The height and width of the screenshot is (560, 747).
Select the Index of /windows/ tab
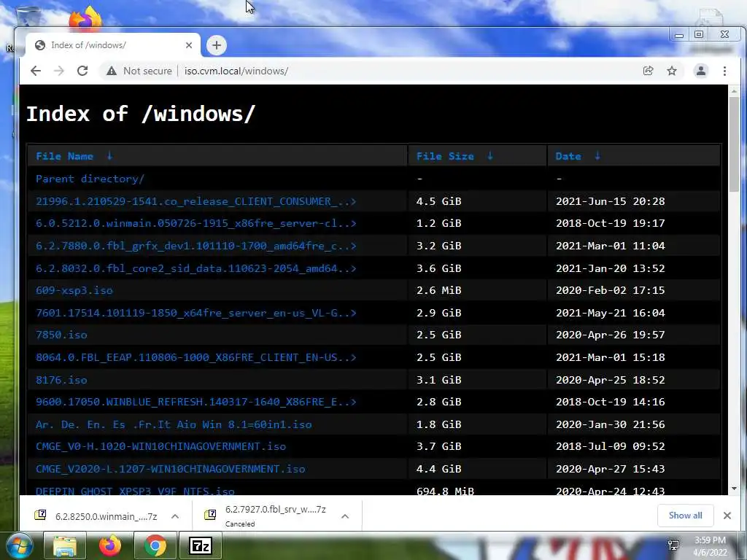(x=112, y=45)
